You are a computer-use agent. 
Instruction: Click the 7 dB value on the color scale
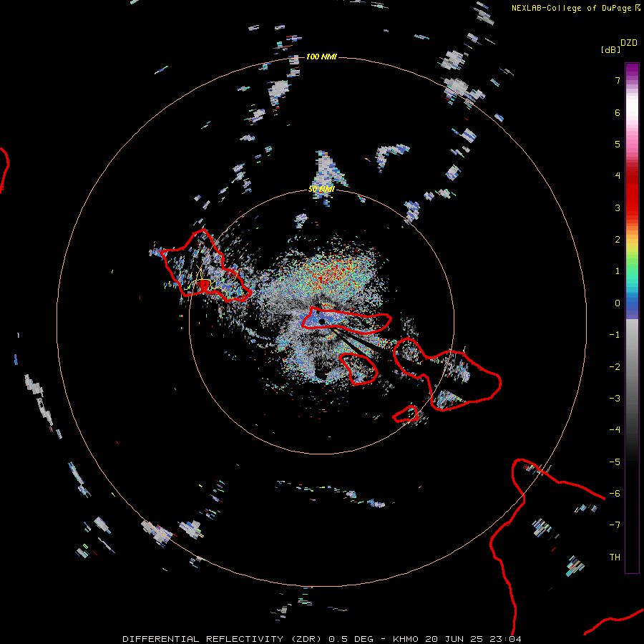(617, 80)
